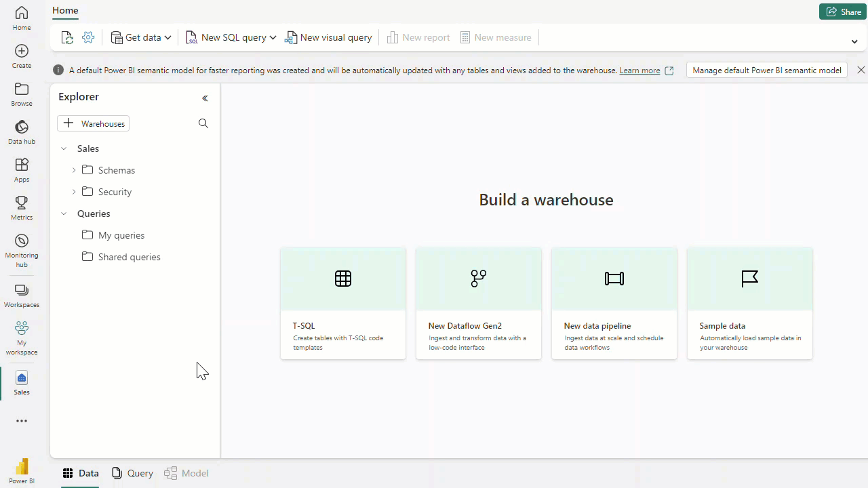The image size is (868, 488).
Task: Add a warehouse with the Warehouses button
Action: pyautogui.click(x=94, y=123)
